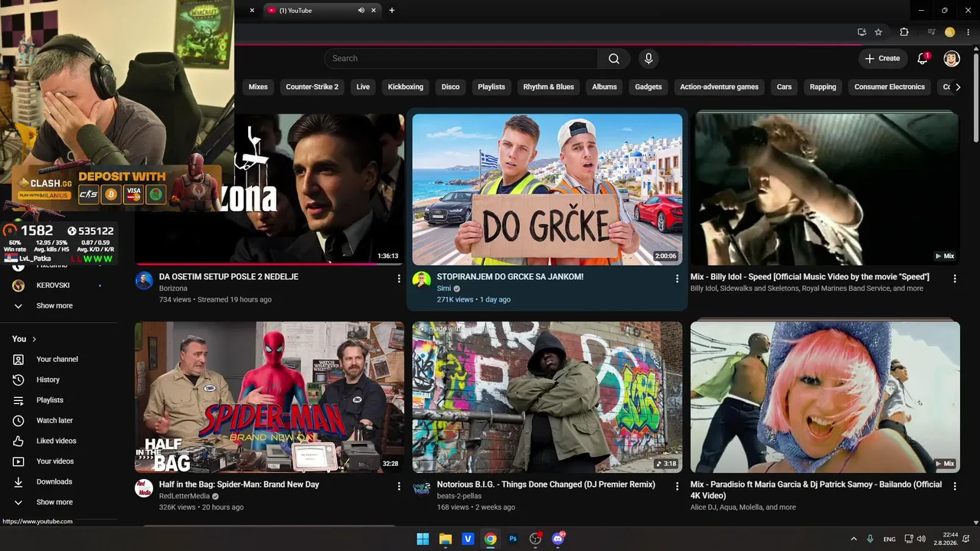Image resolution: width=980 pixels, height=551 pixels.
Task: Select the Rhythm & Blues filter chip
Action: (548, 87)
